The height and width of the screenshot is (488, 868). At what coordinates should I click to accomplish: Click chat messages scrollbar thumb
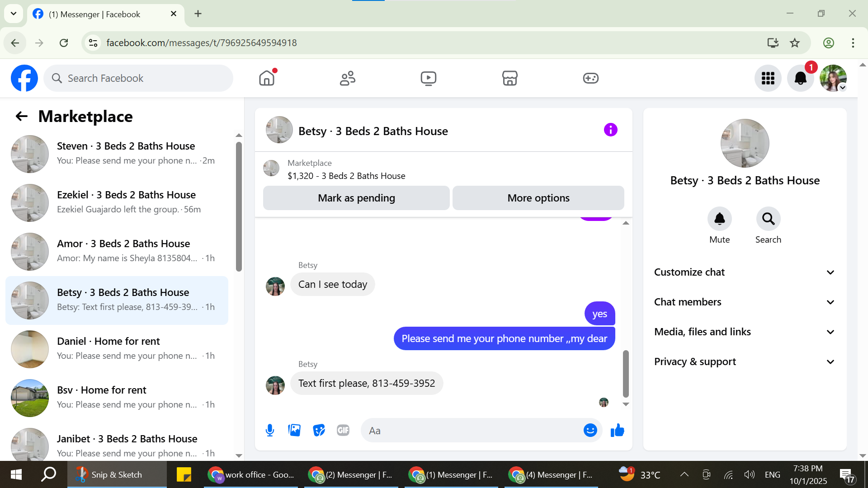[626, 374]
